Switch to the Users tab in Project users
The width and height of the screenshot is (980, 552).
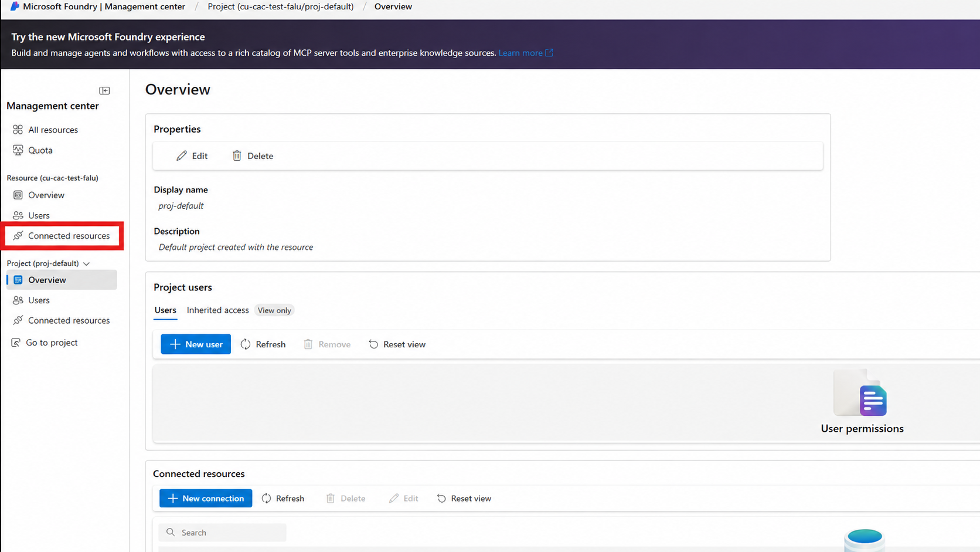(165, 310)
